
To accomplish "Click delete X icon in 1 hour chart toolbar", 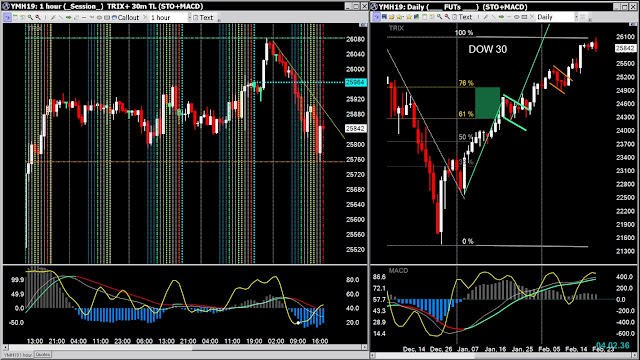I will pyautogui.click(x=145, y=18).
